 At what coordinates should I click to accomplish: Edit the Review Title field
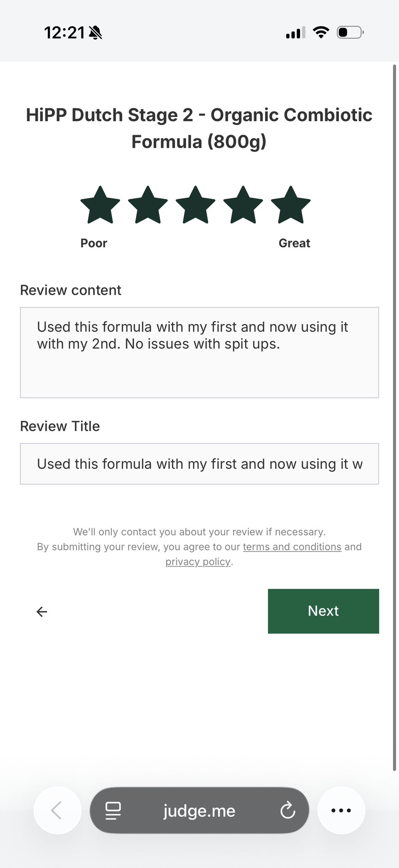click(x=199, y=464)
